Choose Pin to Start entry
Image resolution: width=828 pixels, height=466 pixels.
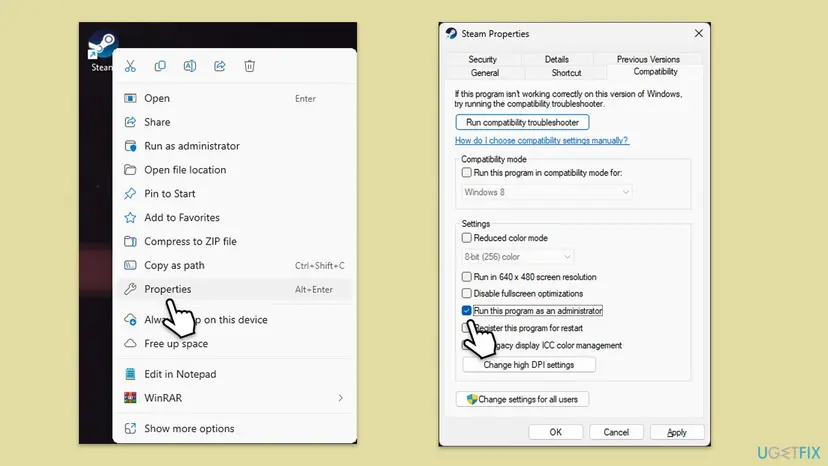(234, 193)
